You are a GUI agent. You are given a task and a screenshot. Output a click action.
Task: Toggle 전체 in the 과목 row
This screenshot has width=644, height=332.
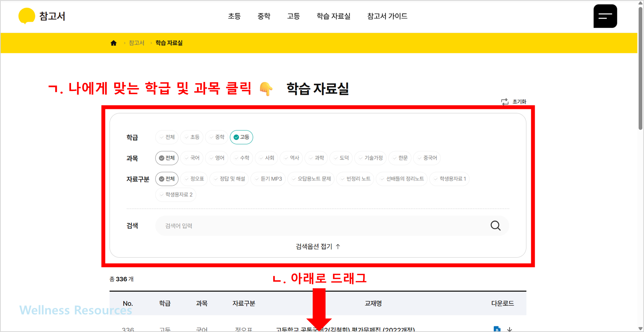(167, 158)
